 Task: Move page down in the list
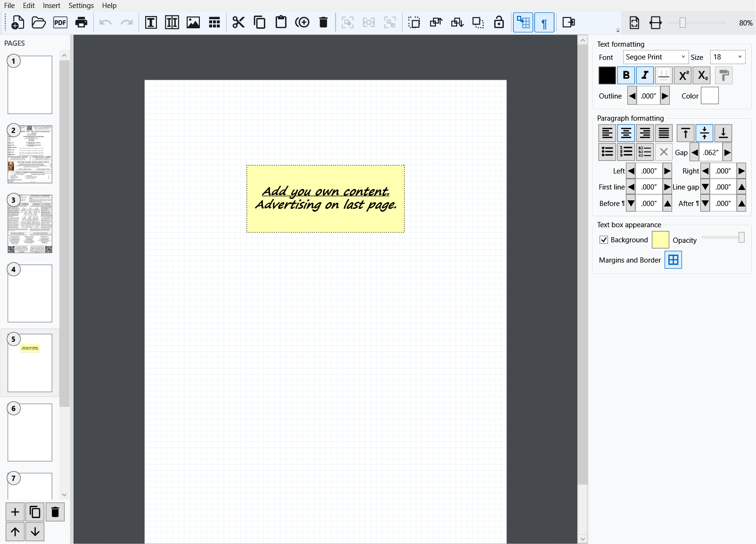click(35, 532)
